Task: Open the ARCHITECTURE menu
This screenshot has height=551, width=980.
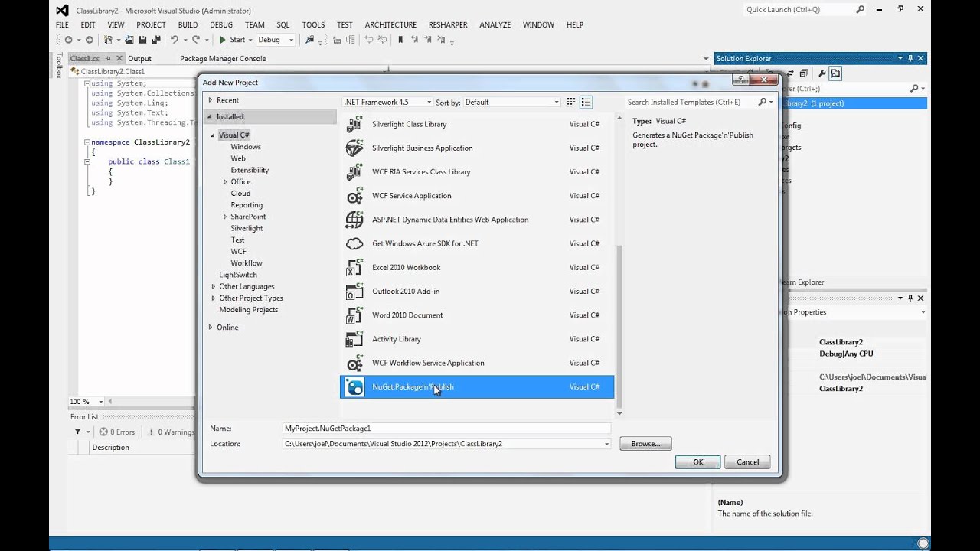Action: pos(390,24)
